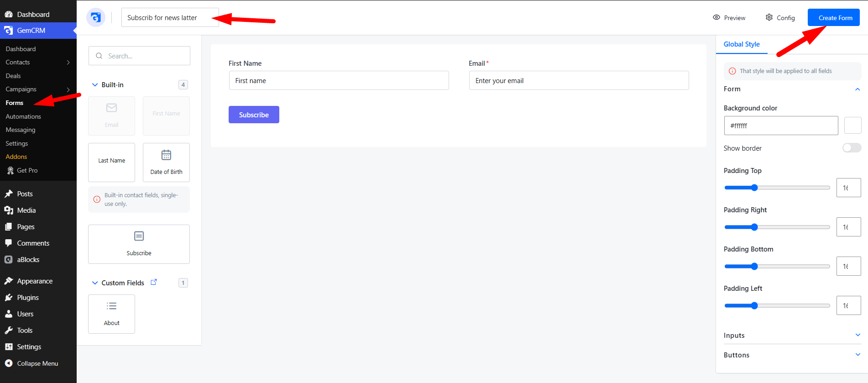Switch to the Global Style tab
868x383 pixels.
click(x=742, y=44)
